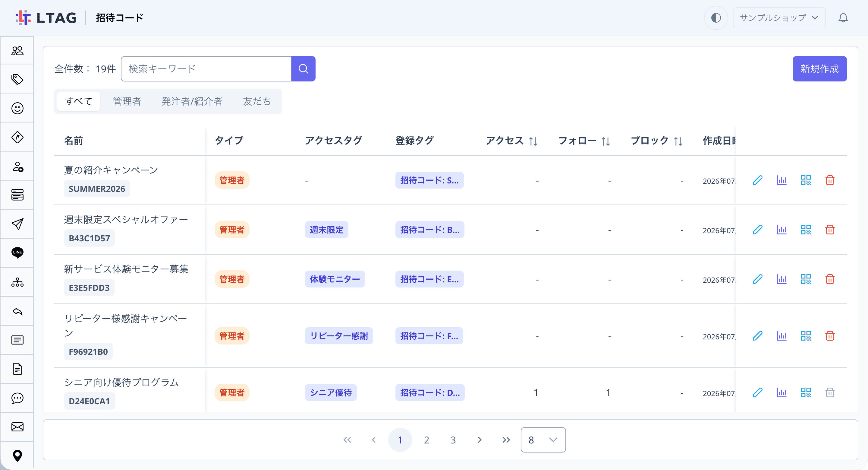Open the サンプルショップ shop dropdown
The image size is (868, 470).
tap(779, 17)
